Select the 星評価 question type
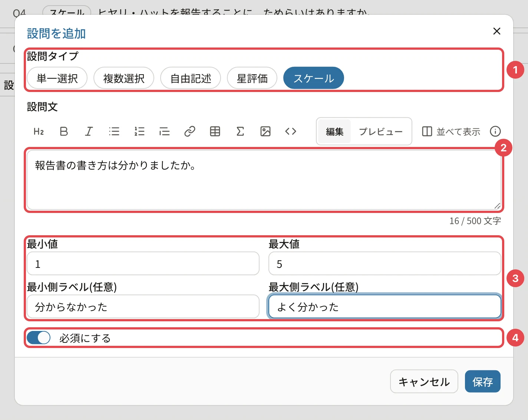 [x=252, y=78]
